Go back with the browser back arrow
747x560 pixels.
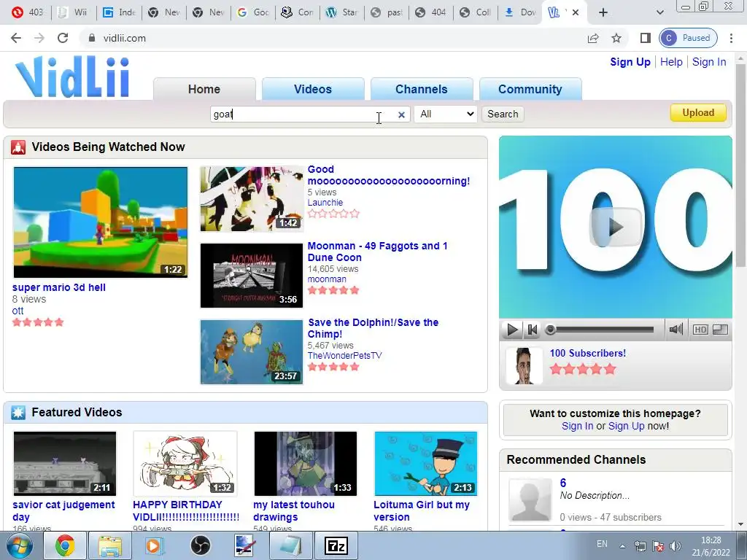[16, 38]
